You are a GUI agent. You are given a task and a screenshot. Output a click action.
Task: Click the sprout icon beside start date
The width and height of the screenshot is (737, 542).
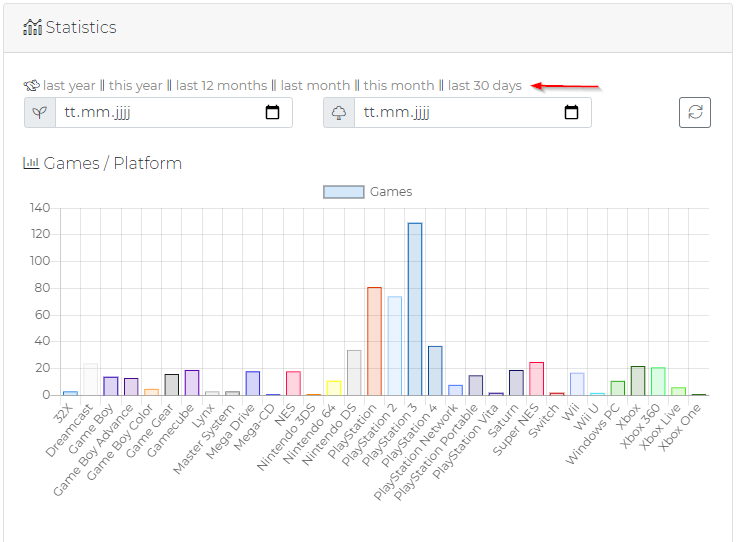[40, 112]
